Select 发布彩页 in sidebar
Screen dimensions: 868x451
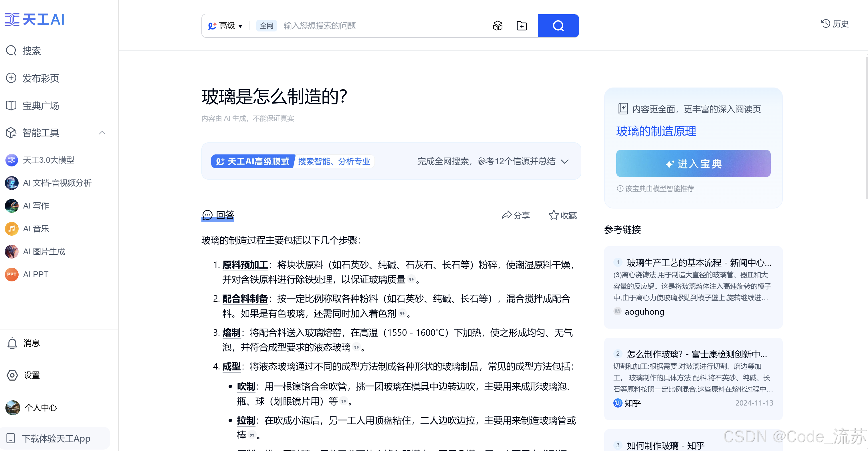40,78
